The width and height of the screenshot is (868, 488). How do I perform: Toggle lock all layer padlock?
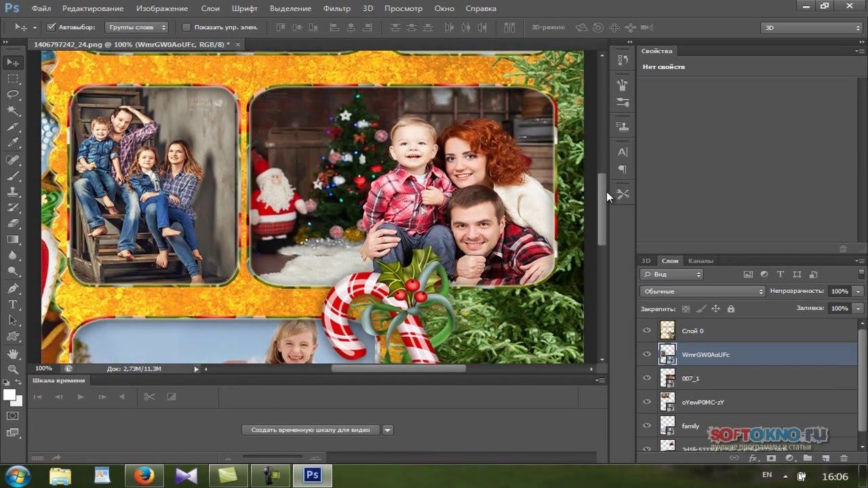click(730, 308)
